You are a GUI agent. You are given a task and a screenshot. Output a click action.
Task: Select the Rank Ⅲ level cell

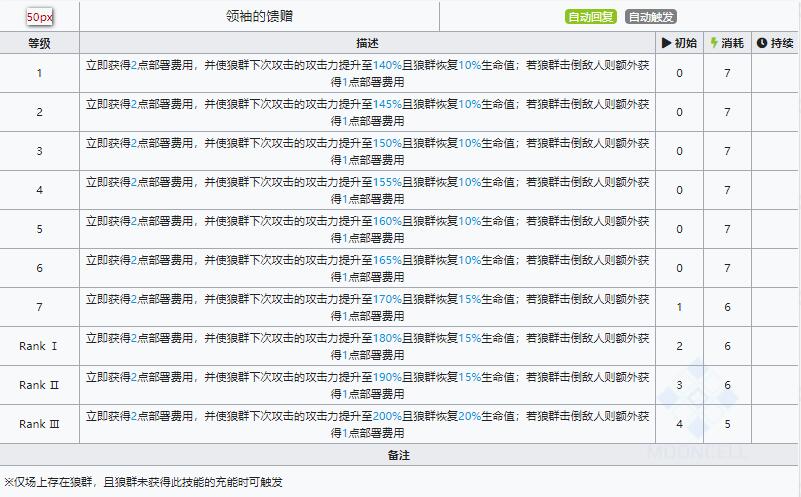click(39, 424)
